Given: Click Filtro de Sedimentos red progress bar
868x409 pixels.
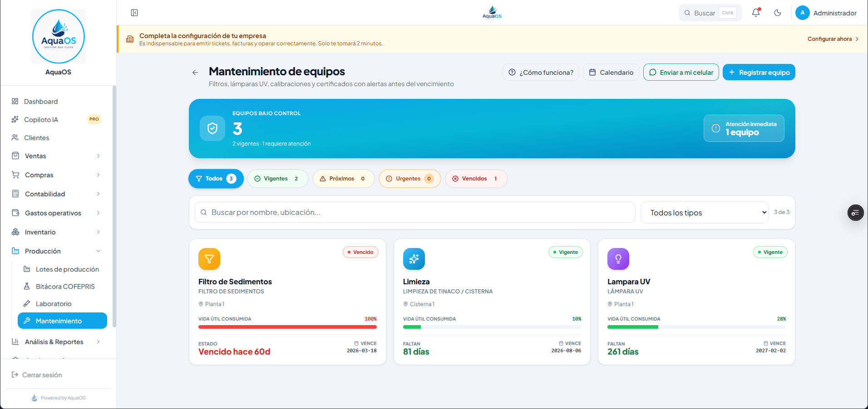Looking at the screenshot, I should (287, 327).
